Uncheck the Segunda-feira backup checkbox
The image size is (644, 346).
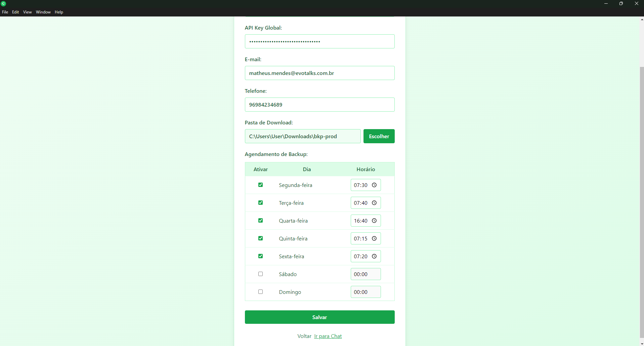(260, 185)
